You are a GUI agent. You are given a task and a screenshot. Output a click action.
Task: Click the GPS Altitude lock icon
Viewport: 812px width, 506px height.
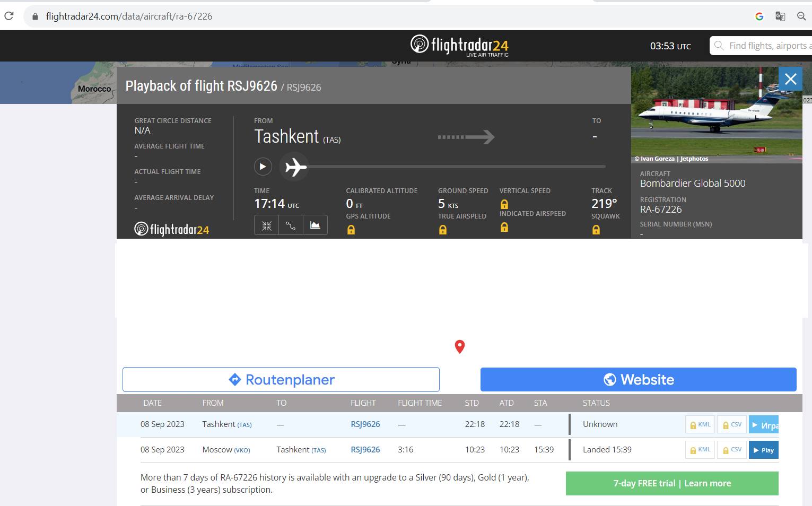(351, 230)
